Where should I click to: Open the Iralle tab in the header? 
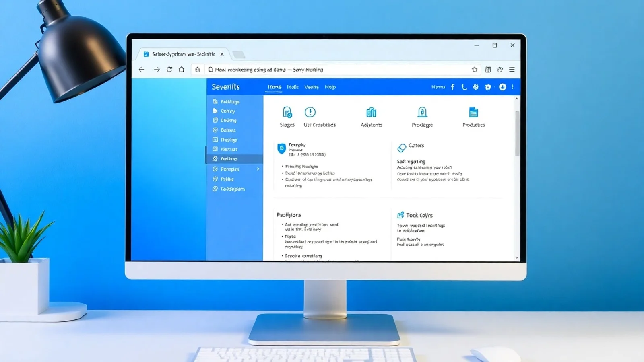click(x=293, y=87)
